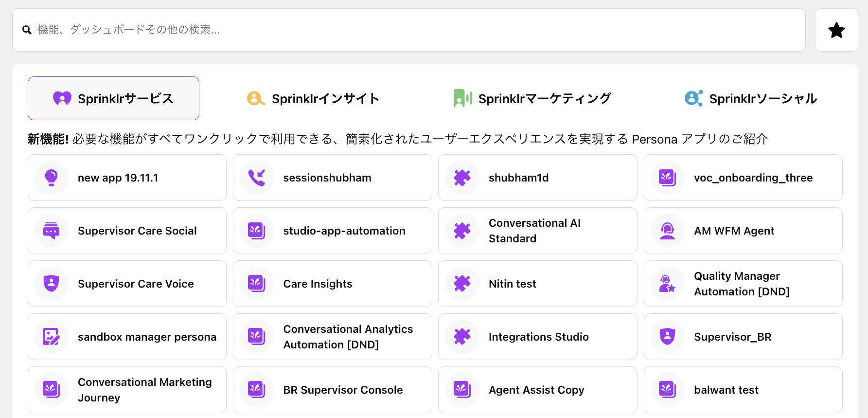The image size is (868, 418).
Task: Click the chat bubble icon of Supervisor Care Social
Action: (x=51, y=231)
